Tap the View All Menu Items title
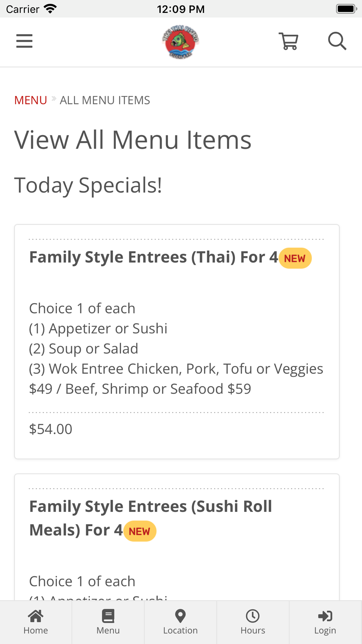This screenshot has height=644, width=362. point(132,140)
